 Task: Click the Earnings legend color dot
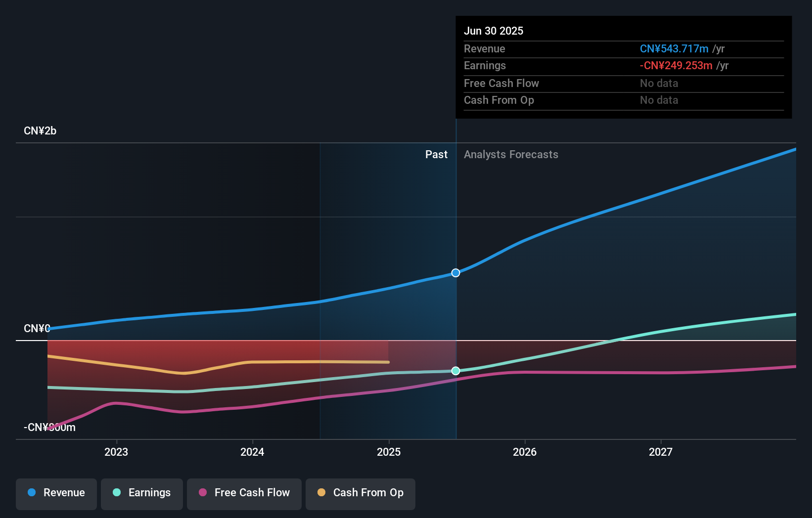pyautogui.click(x=116, y=493)
